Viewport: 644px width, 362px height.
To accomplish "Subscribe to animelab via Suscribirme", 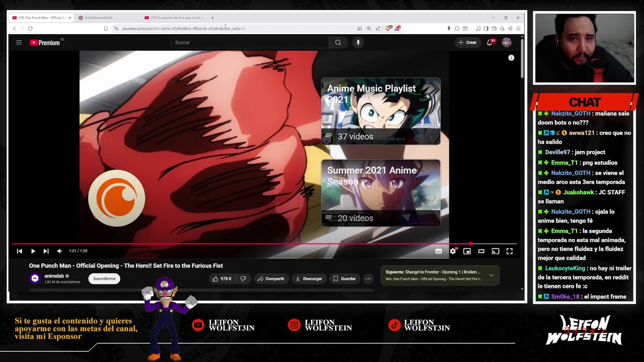I will coord(104,279).
